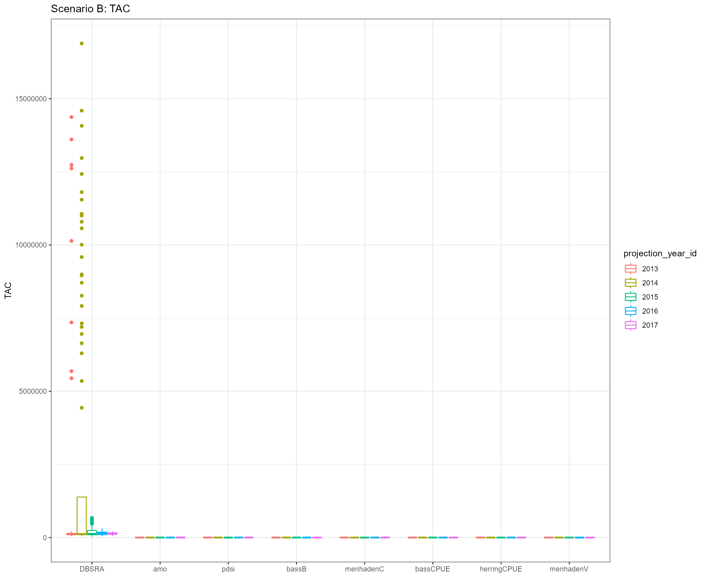Click the x-axis label 'amo'
This screenshot has width=706, height=588.
[x=160, y=569]
